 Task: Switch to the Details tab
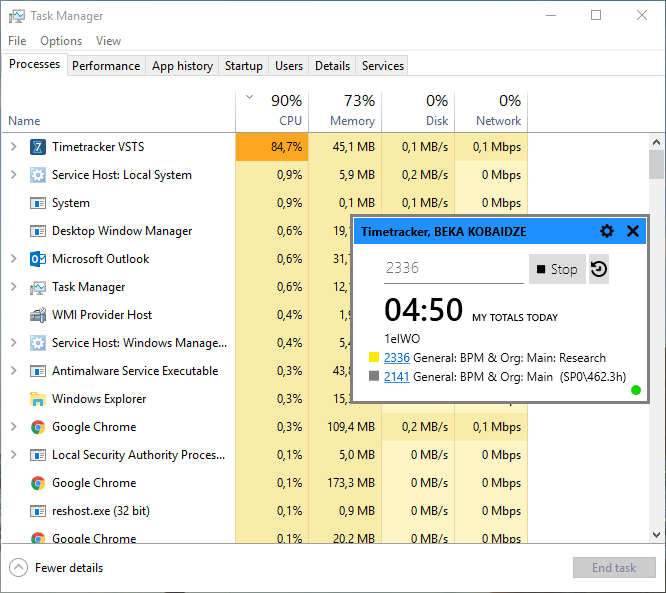[332, 66]
